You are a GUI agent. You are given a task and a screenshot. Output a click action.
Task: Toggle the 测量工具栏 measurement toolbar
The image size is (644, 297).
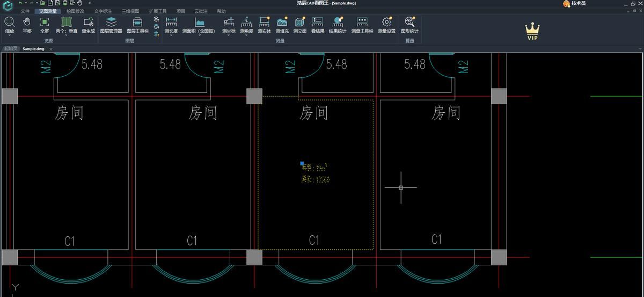click(x=362, y=24)
